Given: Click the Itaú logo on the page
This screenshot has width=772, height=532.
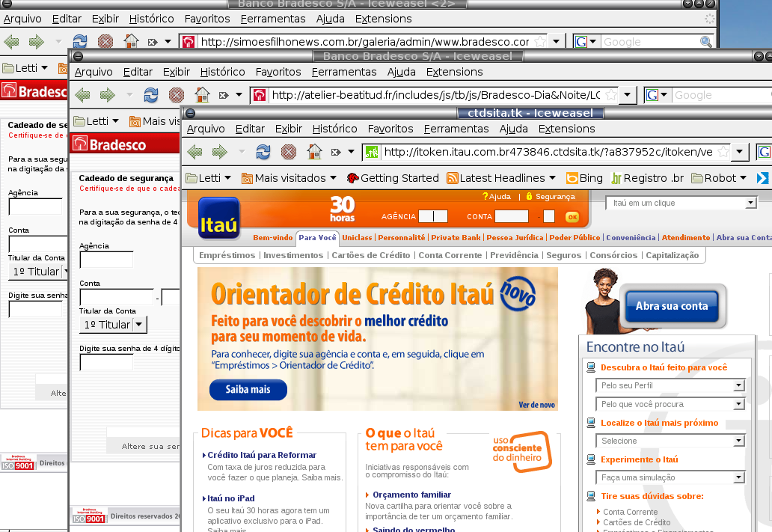Looking at the screenshot, I should [x=219, y=218].
